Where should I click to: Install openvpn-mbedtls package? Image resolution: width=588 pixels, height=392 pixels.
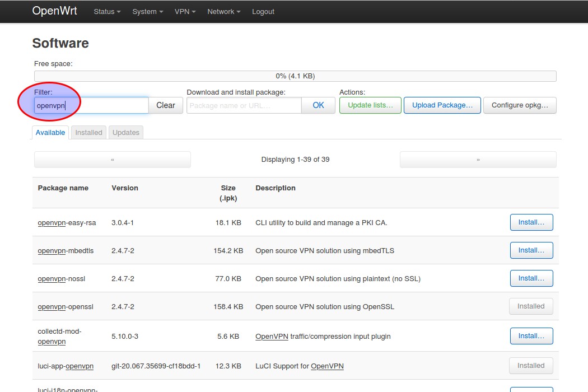click(x=531, y=250)
